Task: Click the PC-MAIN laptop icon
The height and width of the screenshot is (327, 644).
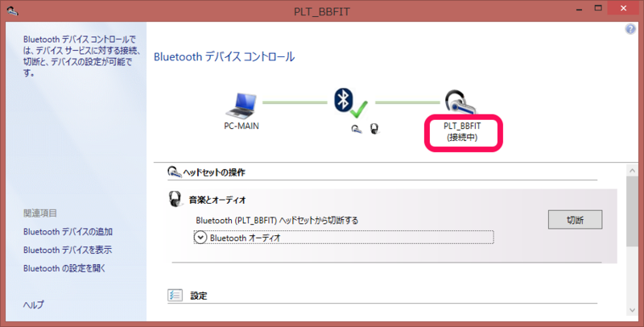Action: (x=241, y=106)
